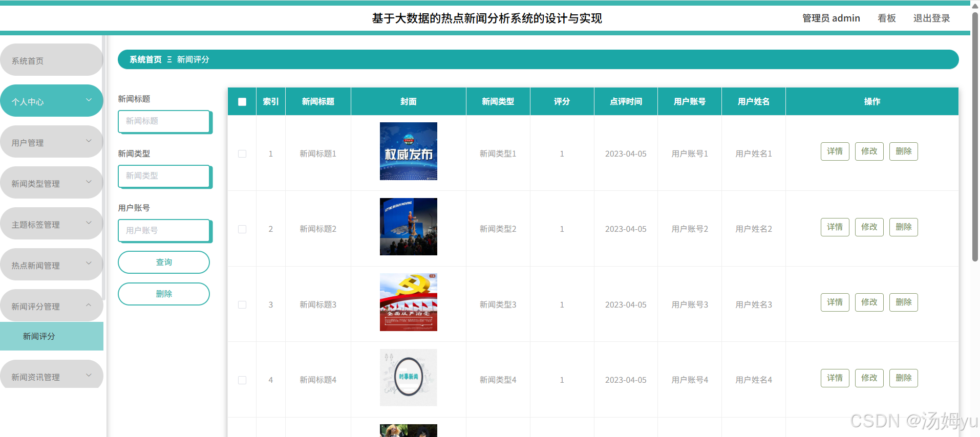
Task: Click 详情 for 新闻标题4 row
Action: coord(835,378)
